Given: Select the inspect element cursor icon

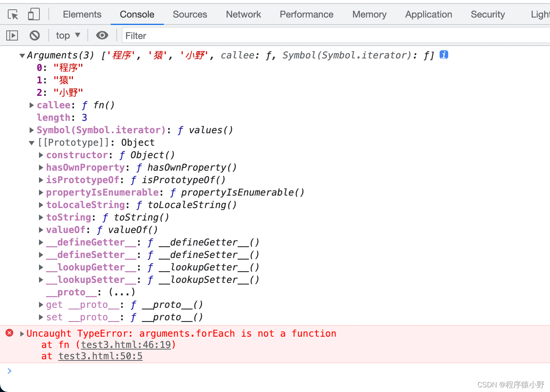Looking at the screenshot, I should [x=13, y=15].
